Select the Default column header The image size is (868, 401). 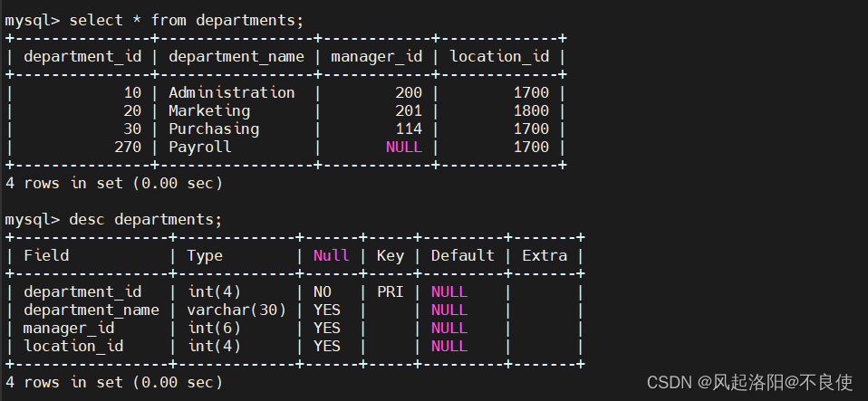(x=462, y=255)
